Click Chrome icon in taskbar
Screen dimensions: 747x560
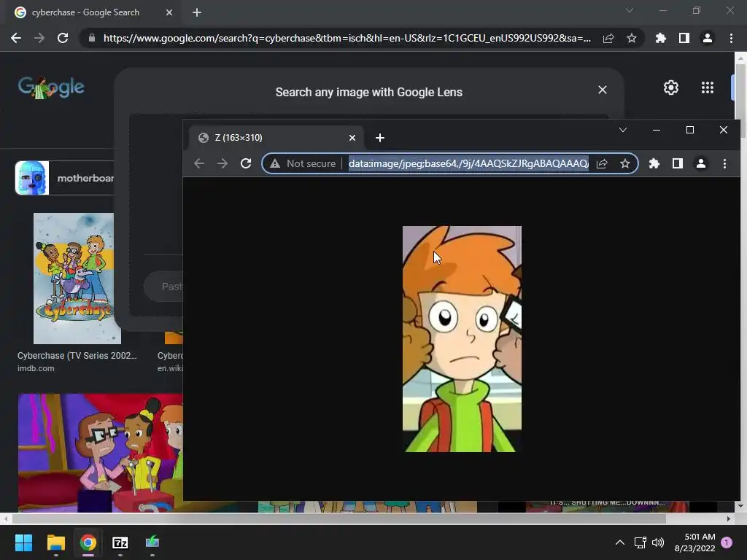[x=88, y=542]
